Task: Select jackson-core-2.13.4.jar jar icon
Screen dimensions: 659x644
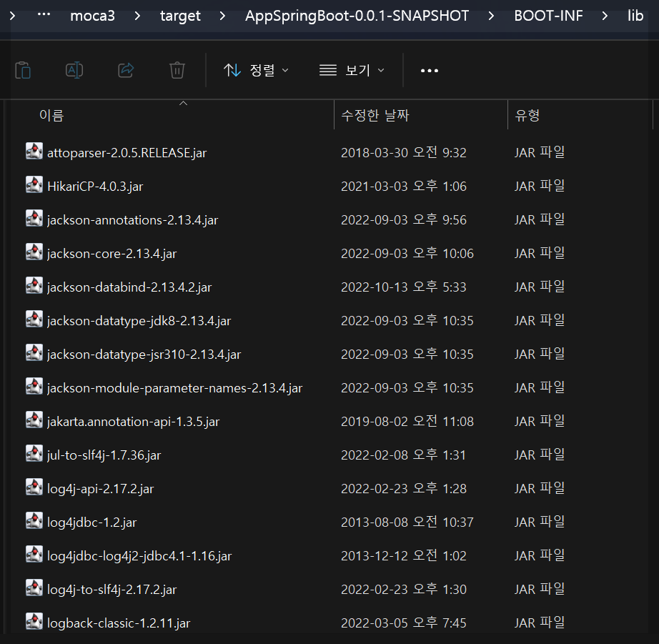Action: pyautogui.click(x=34, y=252)
